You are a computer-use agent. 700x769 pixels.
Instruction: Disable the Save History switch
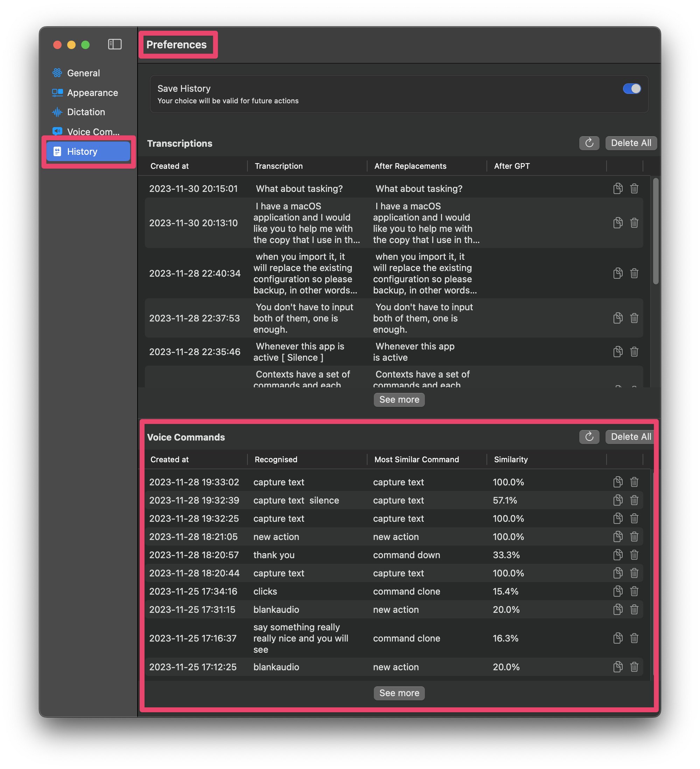[631, 89]
